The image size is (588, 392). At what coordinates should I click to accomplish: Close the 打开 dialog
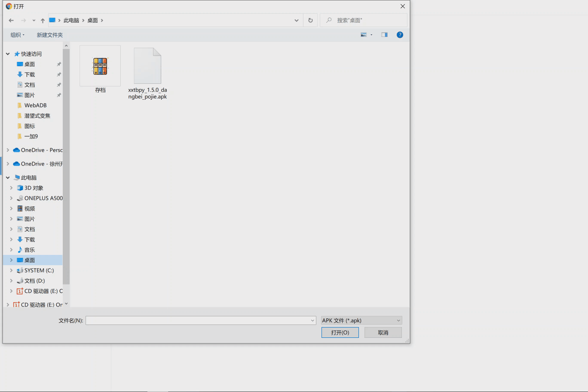click(x=403, y=6)
